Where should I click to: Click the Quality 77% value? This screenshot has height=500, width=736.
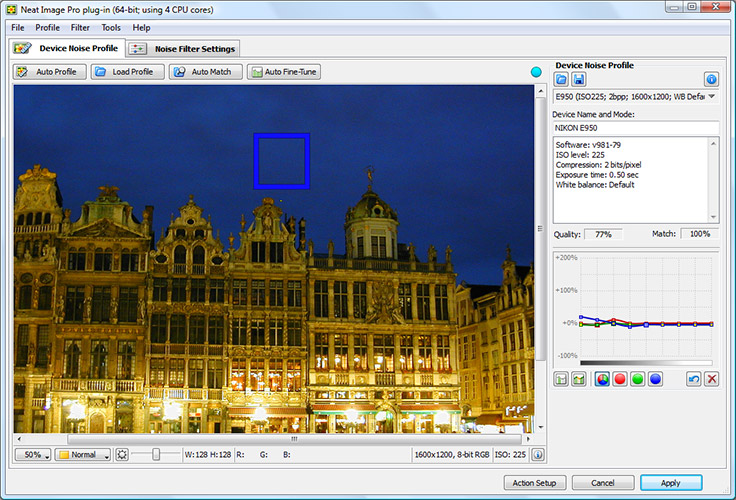(x=603, y=234)
